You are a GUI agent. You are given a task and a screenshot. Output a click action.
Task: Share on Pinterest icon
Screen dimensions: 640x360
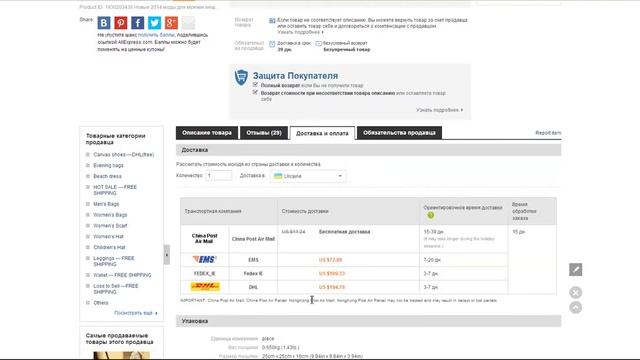pos(120,23)
